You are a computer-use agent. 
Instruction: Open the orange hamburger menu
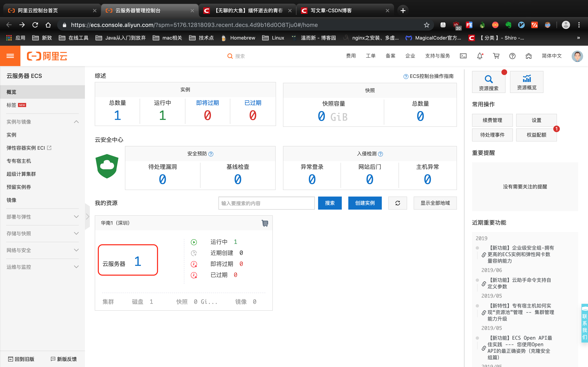[x=10, y=56]
